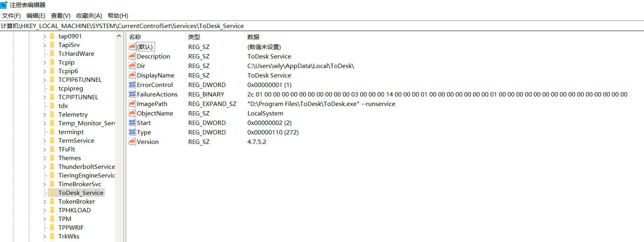The height and width of the screenshot is (242, 644).
Task: Click the ImagePath data with --runservice
Action: click(321, 104)
